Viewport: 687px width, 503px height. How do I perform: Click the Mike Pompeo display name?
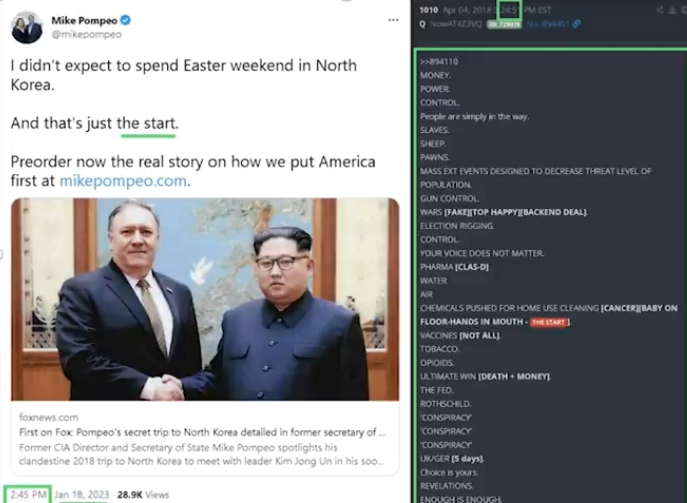(84, 21)
